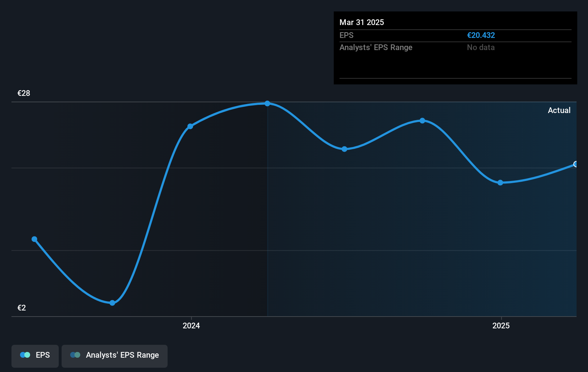Click the EPS data point above the 2024 label

190,126
